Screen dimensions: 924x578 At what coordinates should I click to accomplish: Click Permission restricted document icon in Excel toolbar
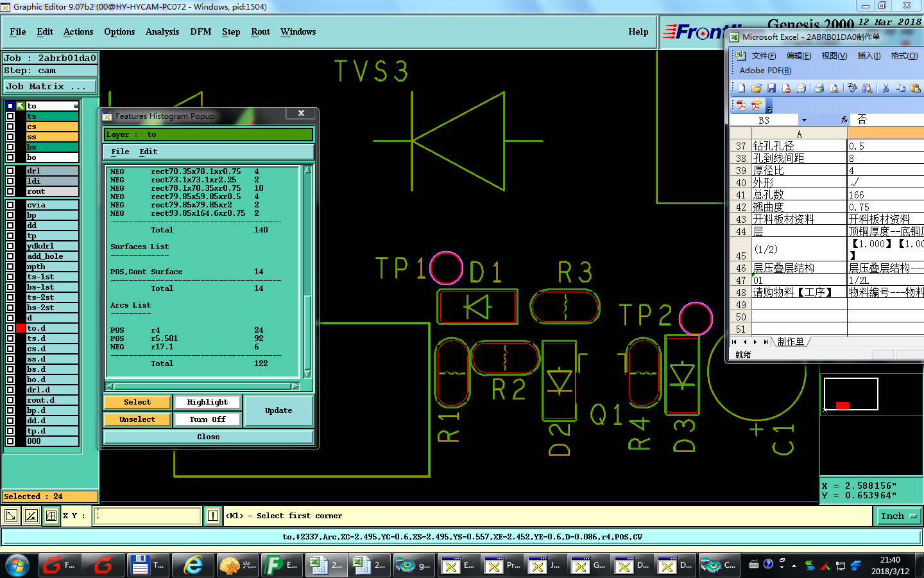point(786,88)
